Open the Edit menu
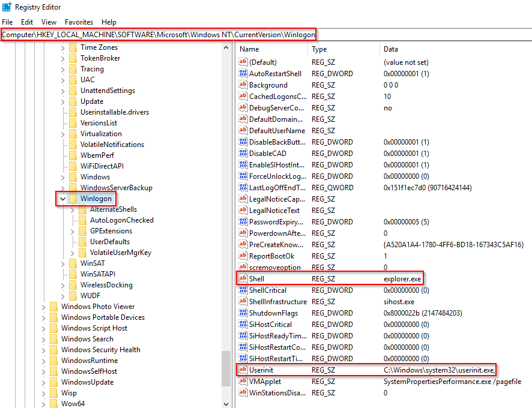The image size is (532, 408). 27,22
